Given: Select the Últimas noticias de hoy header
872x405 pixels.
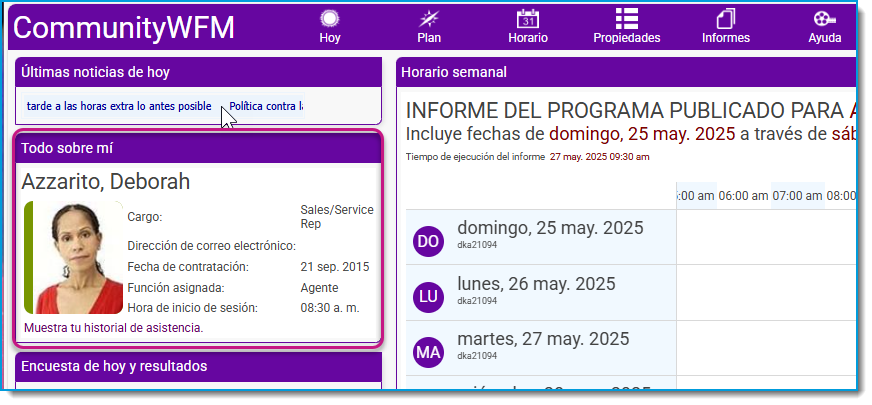Looking at the screenshot, I should tap(199, 72).
